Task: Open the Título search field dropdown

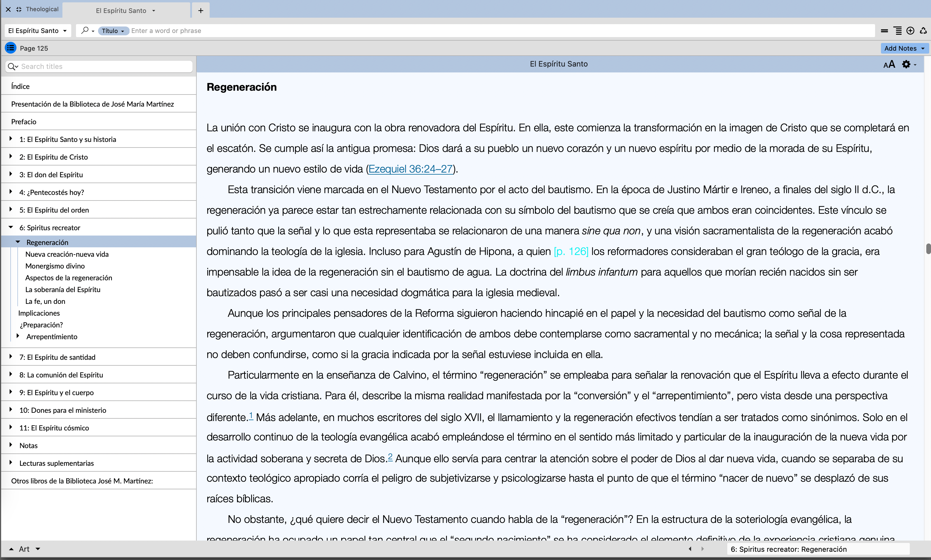Action: [x=113, y=31]
